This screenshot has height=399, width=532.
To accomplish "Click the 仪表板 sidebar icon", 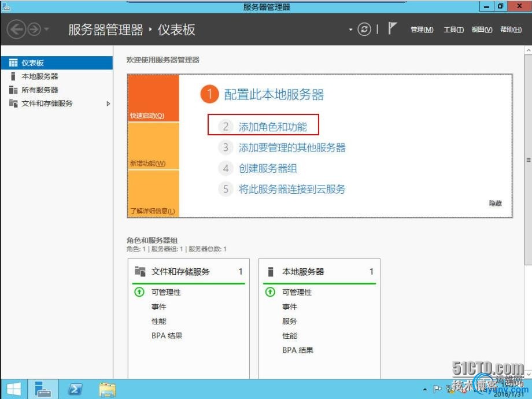I will 13,63.
